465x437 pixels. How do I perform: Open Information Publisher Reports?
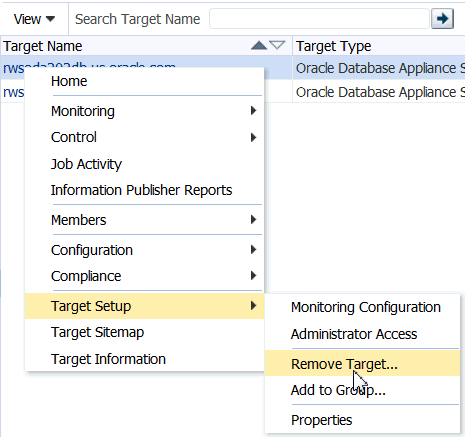[x=145, y=190]
